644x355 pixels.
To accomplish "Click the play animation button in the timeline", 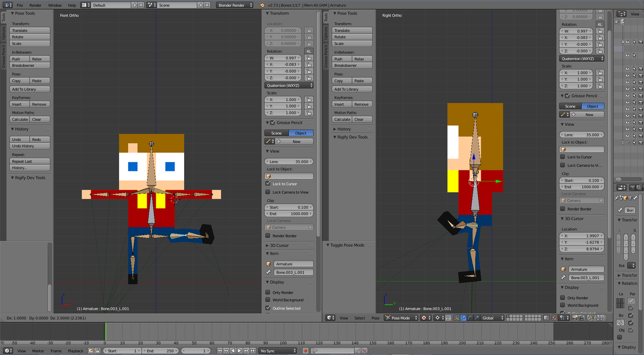I will pyautogui.click(x=238, y=351).
